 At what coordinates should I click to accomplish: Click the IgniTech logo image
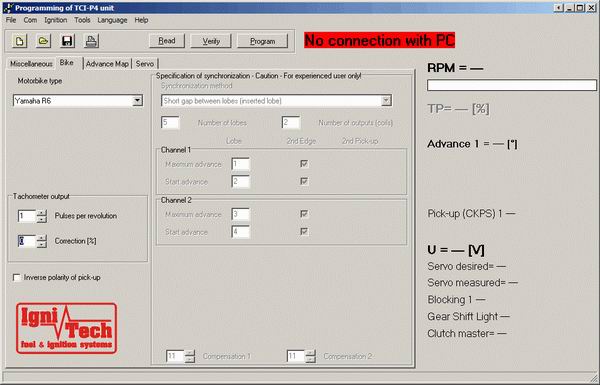tap(67, 328)
